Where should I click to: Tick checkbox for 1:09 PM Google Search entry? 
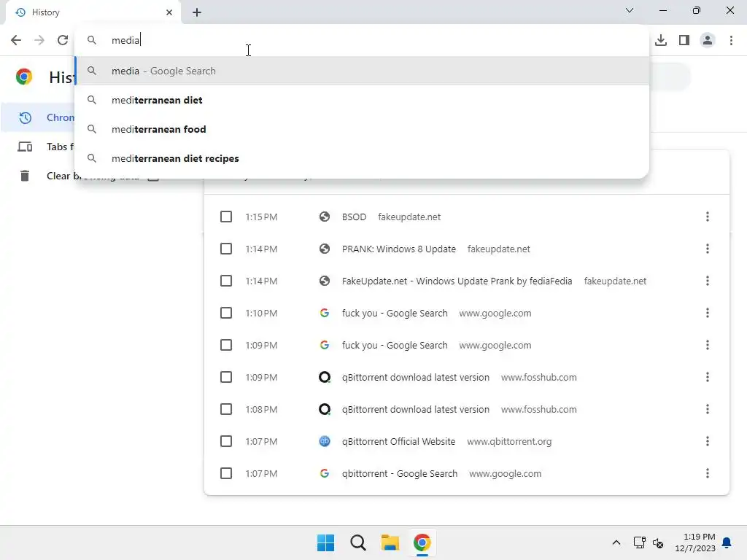pyautogui.click(x=226, y=345)
